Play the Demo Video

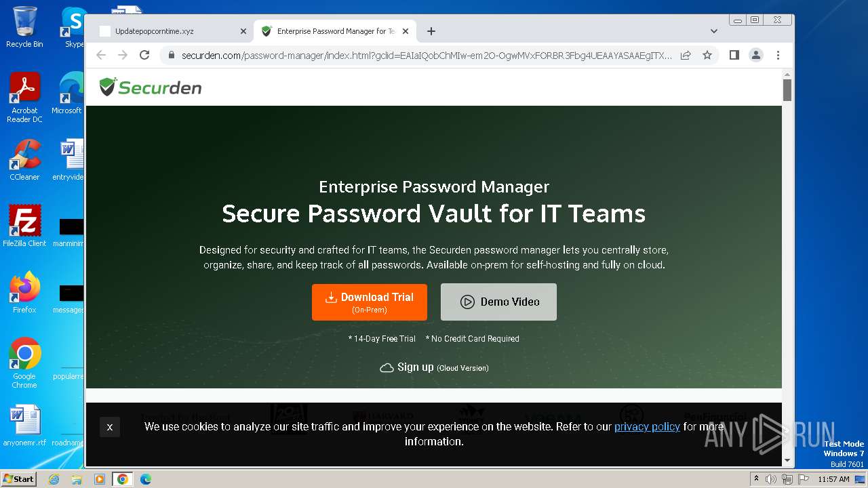498,302
